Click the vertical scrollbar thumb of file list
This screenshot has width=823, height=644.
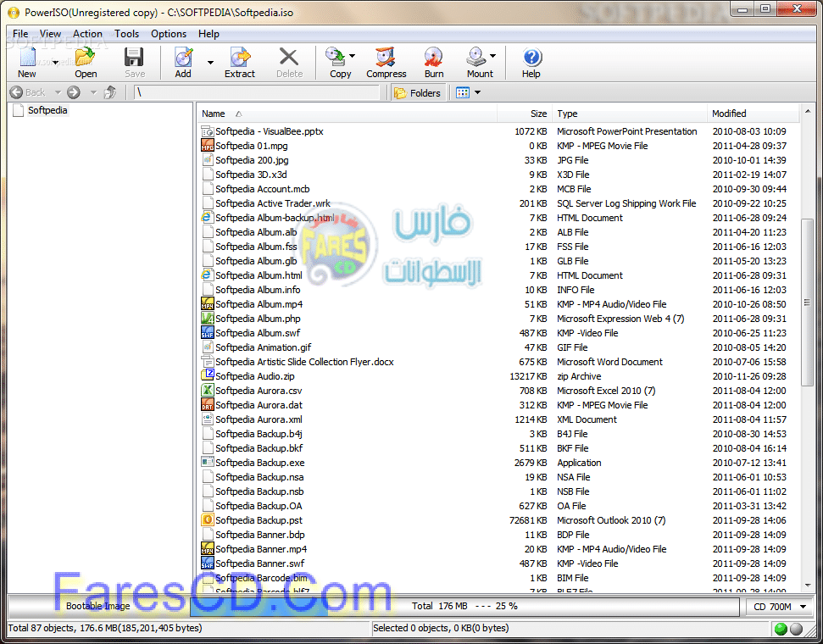point(808,303)
